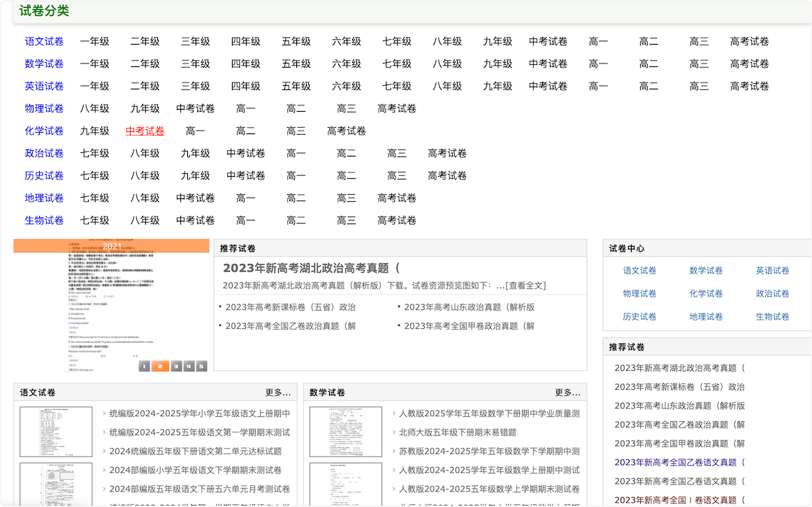
Task: Open 苏教版2024-2025学年五年级数学下学期期中测
Action: click(489, 451)
